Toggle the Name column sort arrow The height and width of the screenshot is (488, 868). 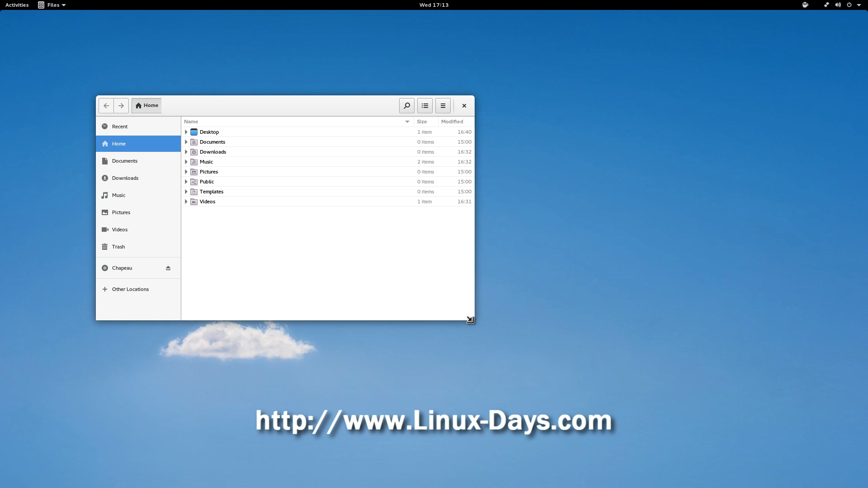point(407,122)
